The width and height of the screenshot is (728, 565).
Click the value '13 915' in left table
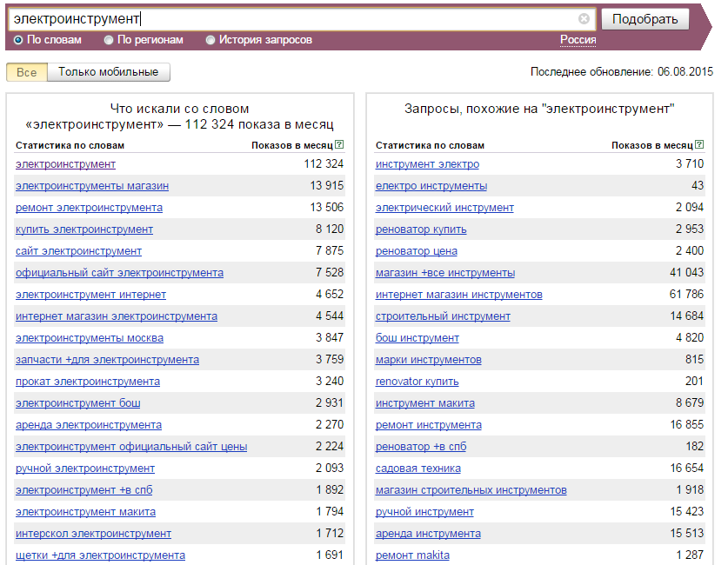[326, 186]
